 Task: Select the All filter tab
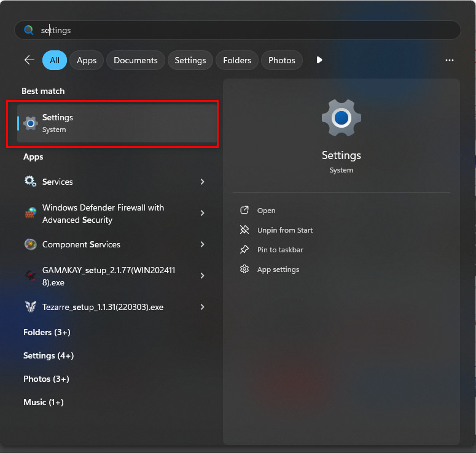pos(55,60)
